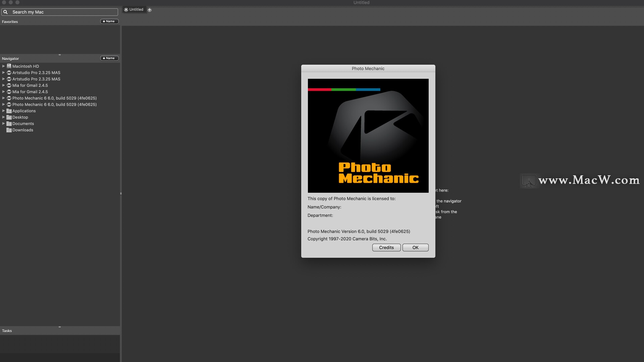
Task: Switch to the Untitled tab
Action: (136, 10)
